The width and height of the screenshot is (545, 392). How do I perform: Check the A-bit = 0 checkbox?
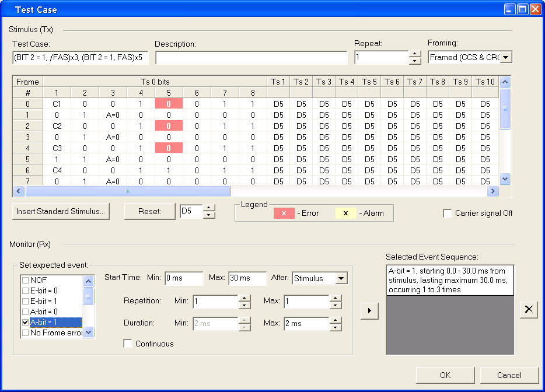point(25,311)
